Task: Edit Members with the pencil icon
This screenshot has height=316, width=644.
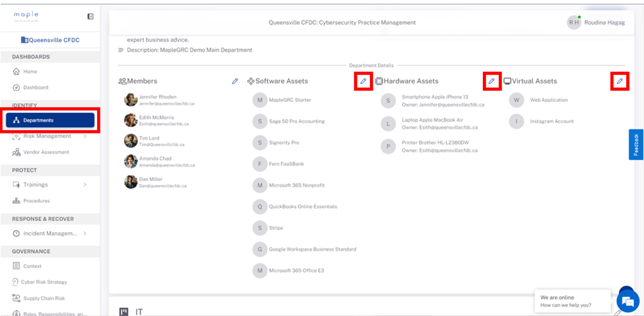Action: (x=235, y=81)
